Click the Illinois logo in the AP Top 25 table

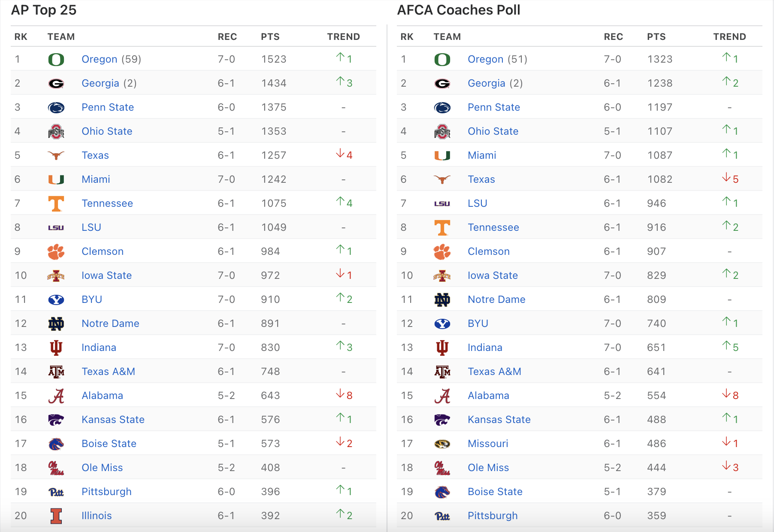56,516
